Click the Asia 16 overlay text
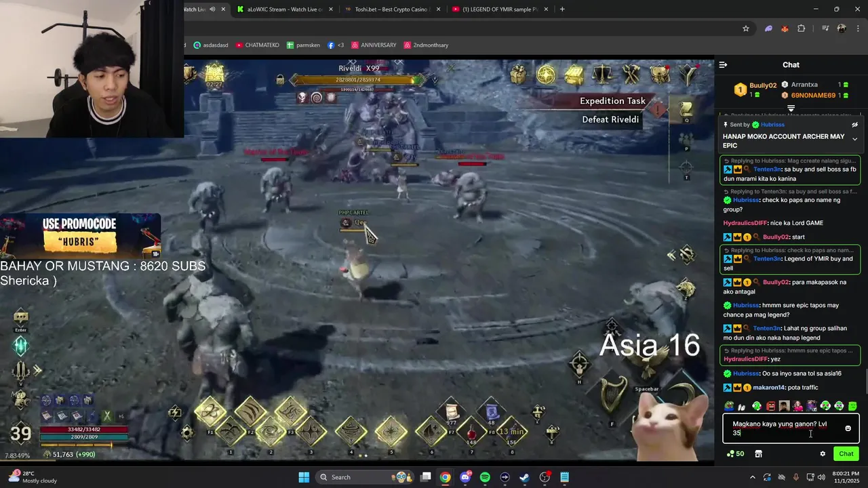The image size is (868, 488). point(650,345)
